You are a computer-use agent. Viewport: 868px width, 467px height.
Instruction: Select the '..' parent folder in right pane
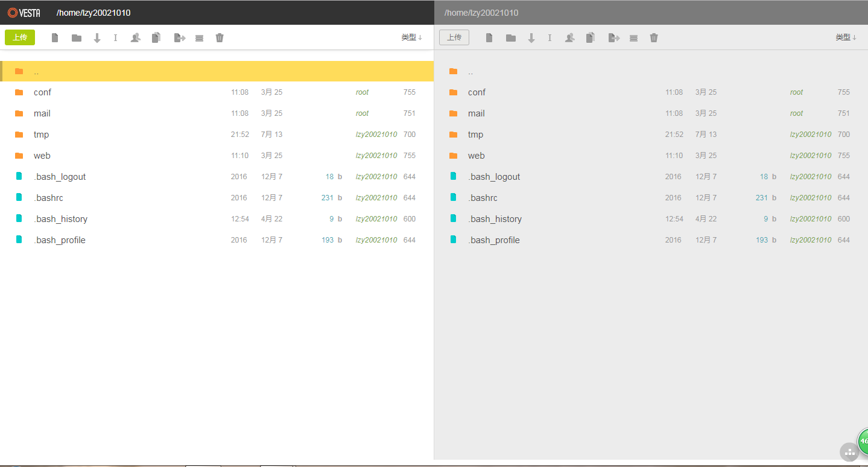[651, 71]
